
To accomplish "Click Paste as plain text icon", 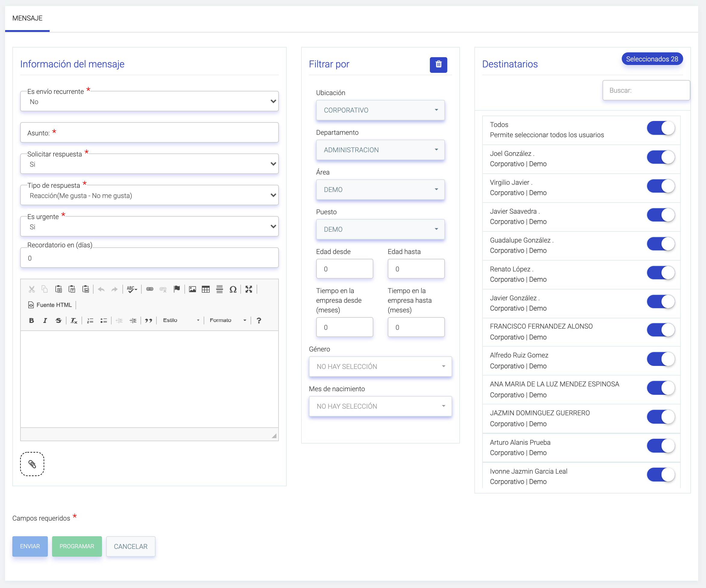I will 72,289.
